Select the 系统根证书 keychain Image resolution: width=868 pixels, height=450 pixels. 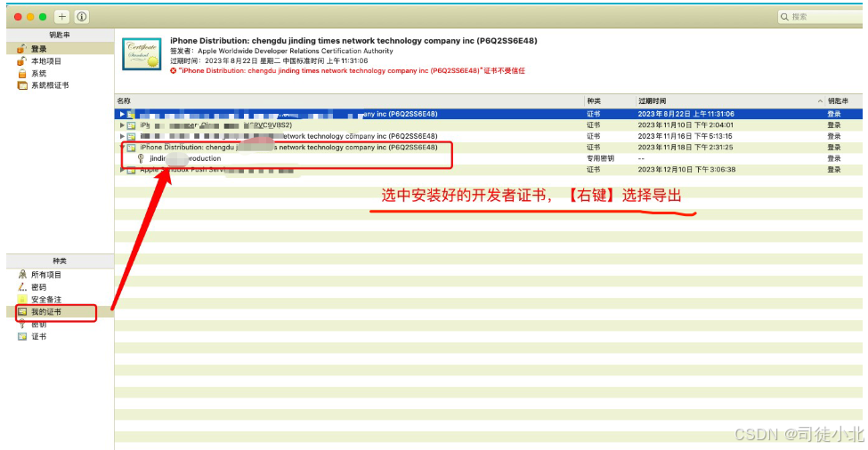tap(61, 85)
